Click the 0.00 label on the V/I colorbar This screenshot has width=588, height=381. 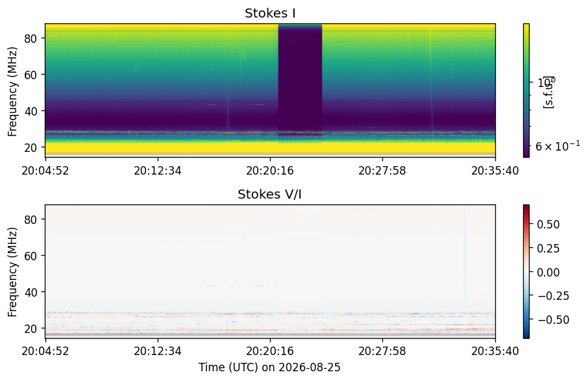(x=548, y=272)
